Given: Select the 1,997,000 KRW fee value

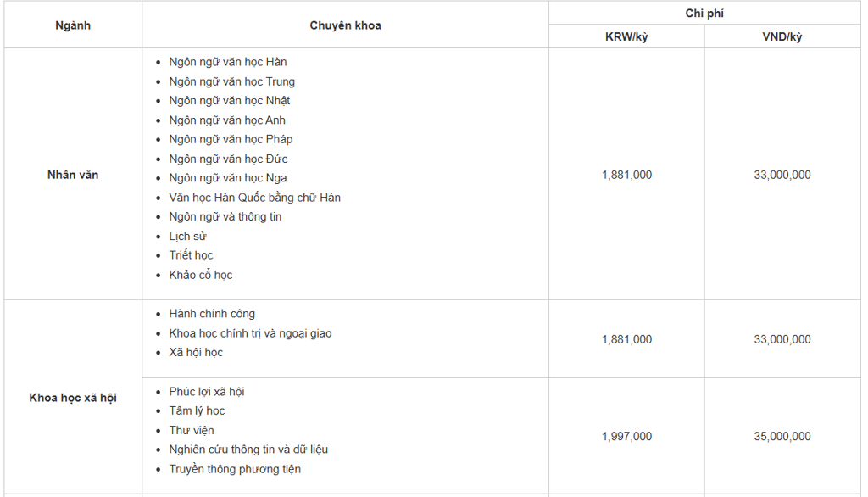Looking at the screenshot, I should pos(626,436).
